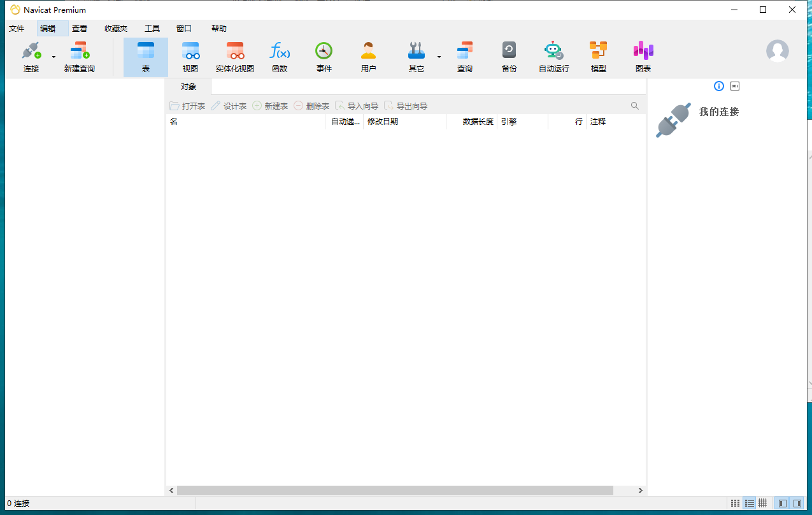Open the 工具 (Tools) menu

[152, 29]
